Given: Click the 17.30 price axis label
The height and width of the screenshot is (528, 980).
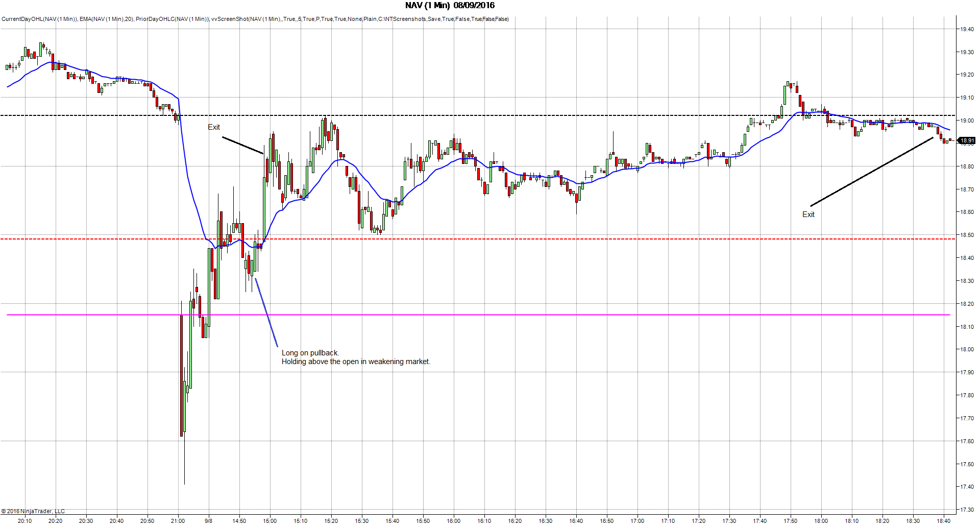Looking at the screenshot, I should coord(967,510).
